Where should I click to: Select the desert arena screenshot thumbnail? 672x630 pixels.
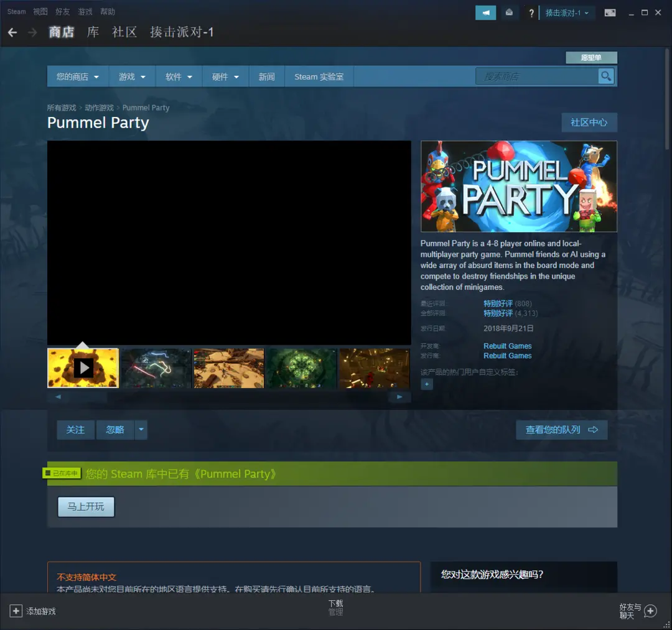229,368
